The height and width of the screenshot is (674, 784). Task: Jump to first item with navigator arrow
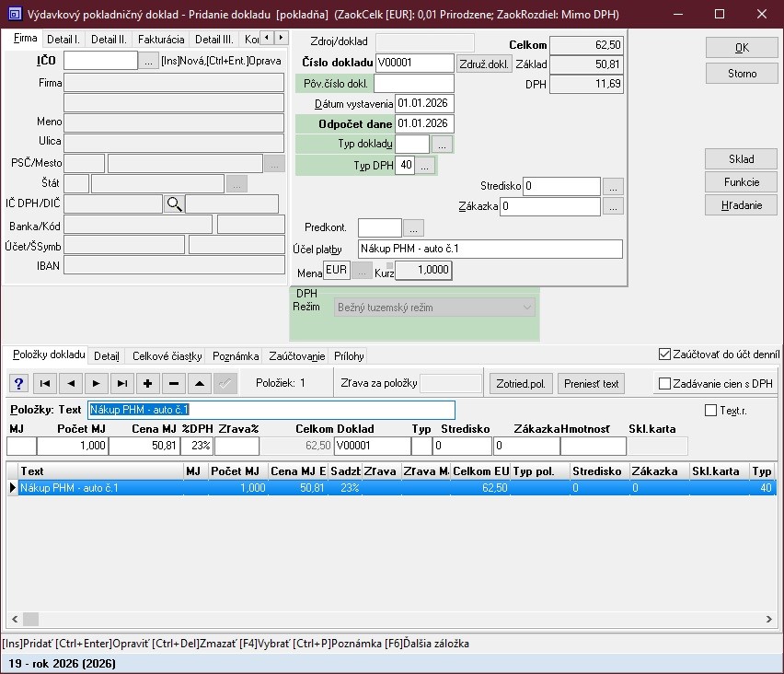45,384
